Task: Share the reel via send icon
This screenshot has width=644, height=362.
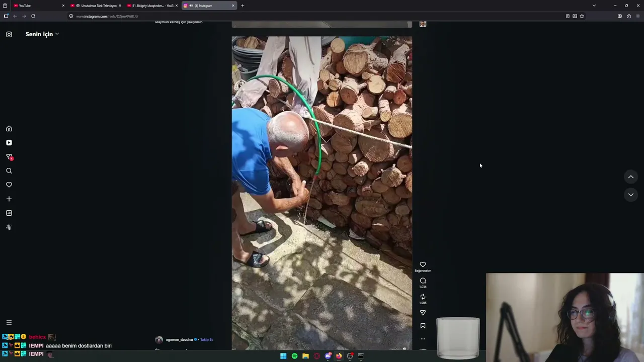Action: [423, 313]
